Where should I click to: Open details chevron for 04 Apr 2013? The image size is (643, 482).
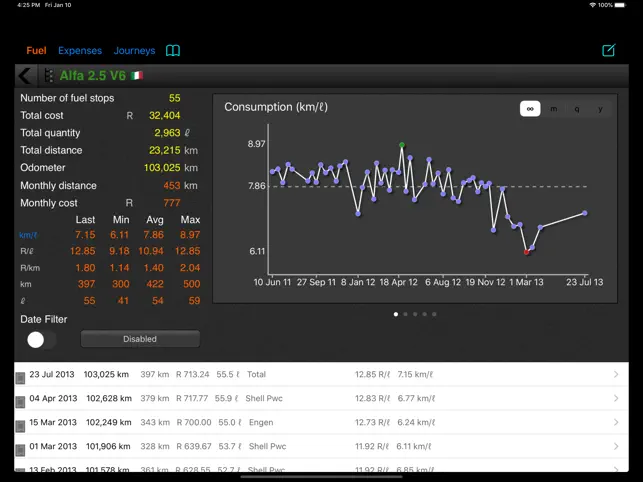click(616, 398)
